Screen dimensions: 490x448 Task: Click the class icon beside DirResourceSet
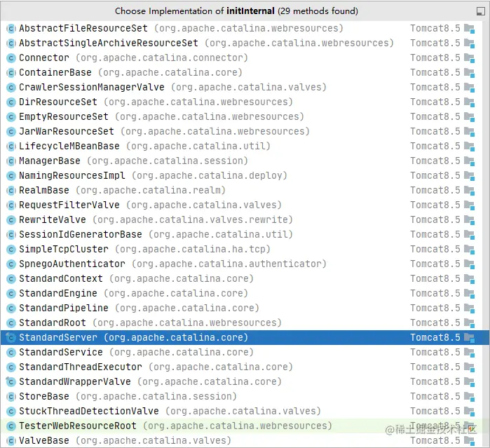(x=11, y=102)
